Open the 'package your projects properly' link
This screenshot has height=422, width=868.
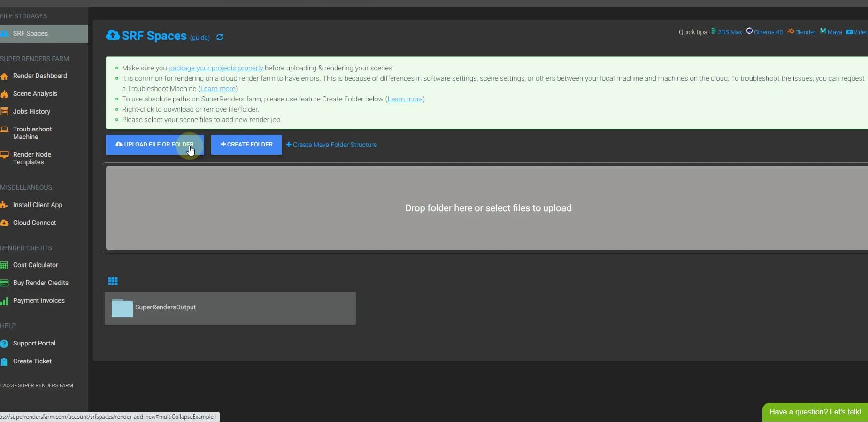(x=215, y=68)
